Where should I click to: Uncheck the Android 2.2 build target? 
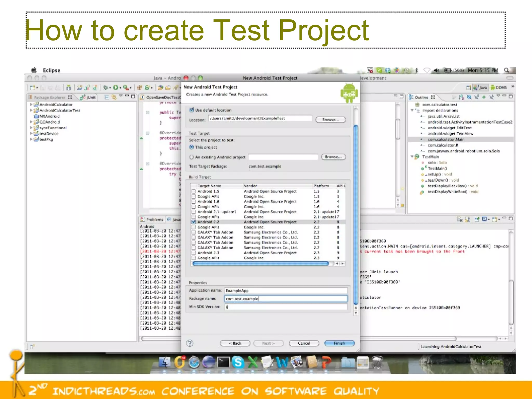point(194,222)
